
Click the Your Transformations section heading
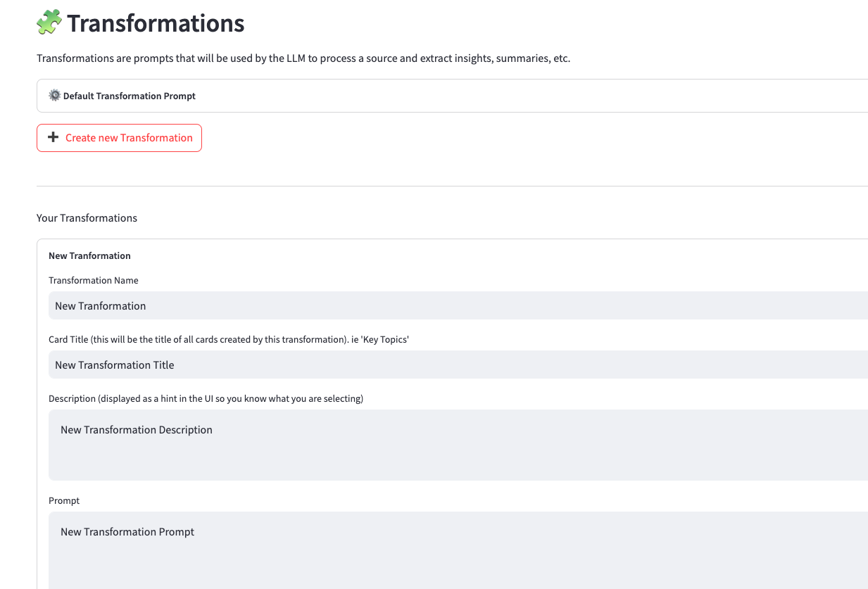click(x=87, y=218)
